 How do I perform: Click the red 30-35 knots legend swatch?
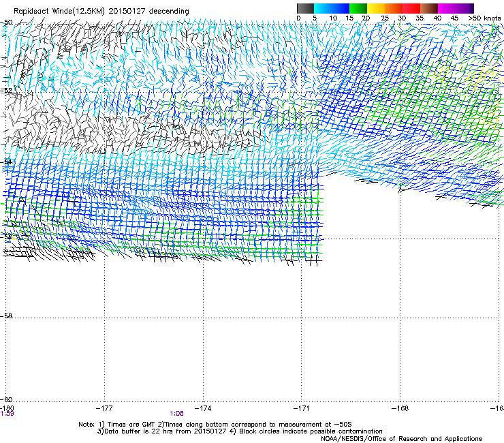[x=411, y=8]
